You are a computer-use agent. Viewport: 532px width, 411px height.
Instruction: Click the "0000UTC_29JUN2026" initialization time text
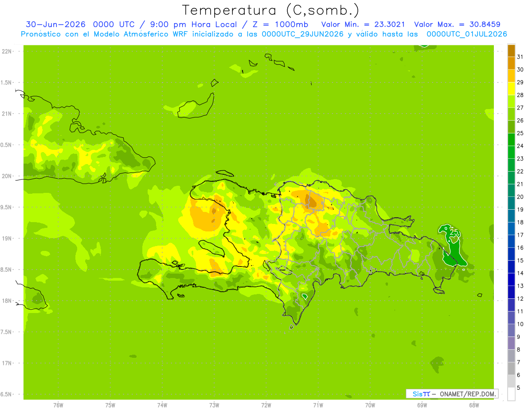(303, 34)
